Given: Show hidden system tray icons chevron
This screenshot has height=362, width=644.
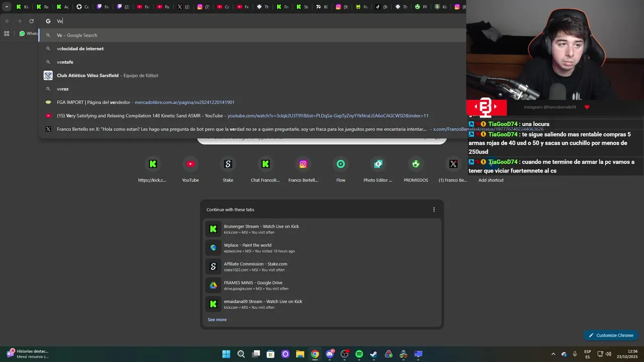Looking at the screenshot, I should tap(553, 354).
